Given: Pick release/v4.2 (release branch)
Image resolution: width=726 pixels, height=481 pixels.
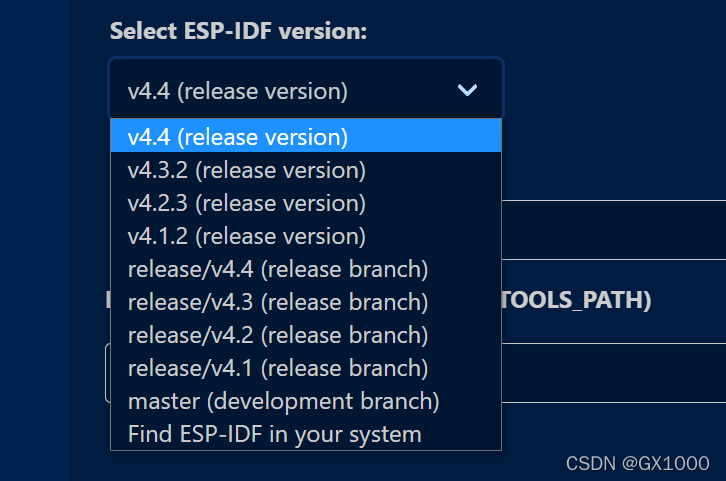Looking at the screenshot, I should click(306, 335).
